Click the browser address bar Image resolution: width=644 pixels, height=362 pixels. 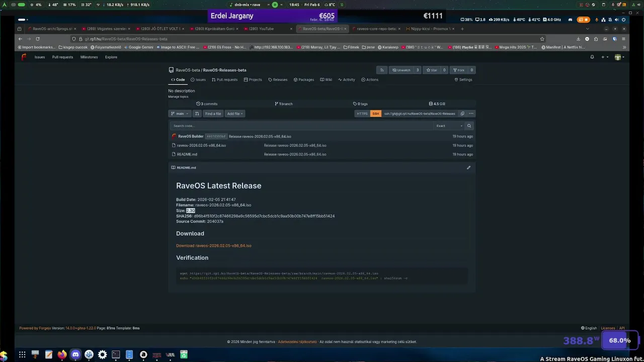pyautogui.click(x=307, y=39)
